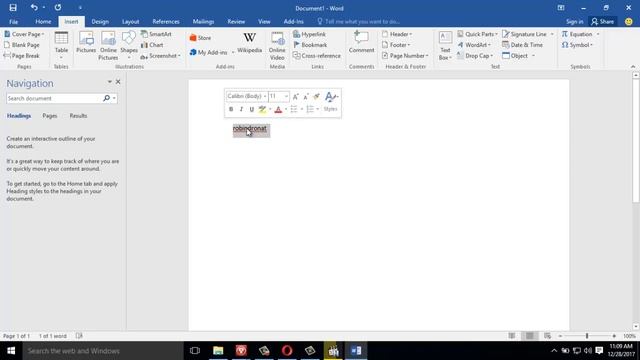Screen dimensions: 640x360
Task: Insert a Bookmark
Action: coord(310,45)
